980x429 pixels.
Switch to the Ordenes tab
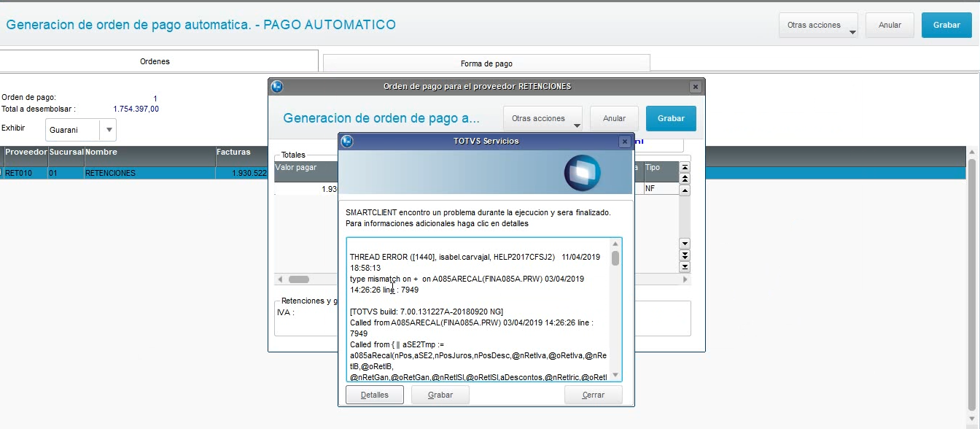pyautogui.click(x=155, y=61)
